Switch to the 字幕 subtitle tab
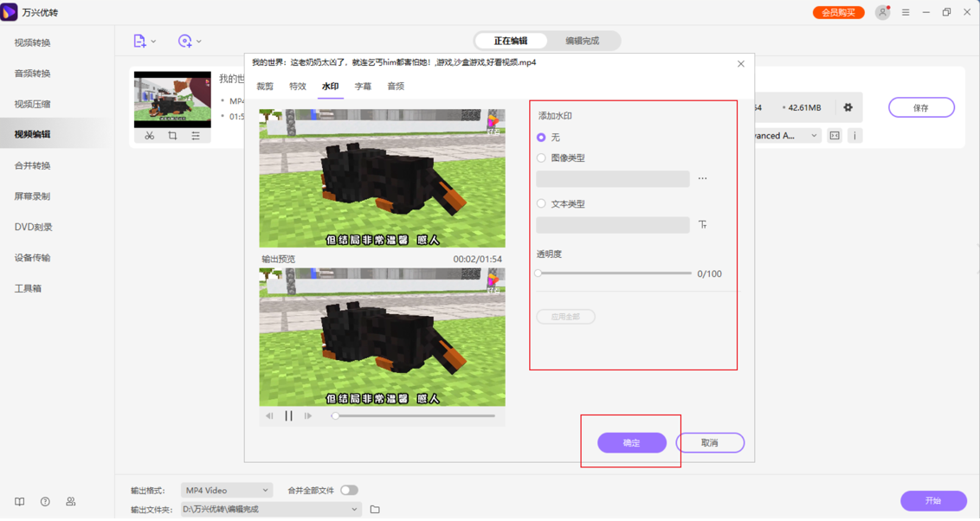 point(363,87)
